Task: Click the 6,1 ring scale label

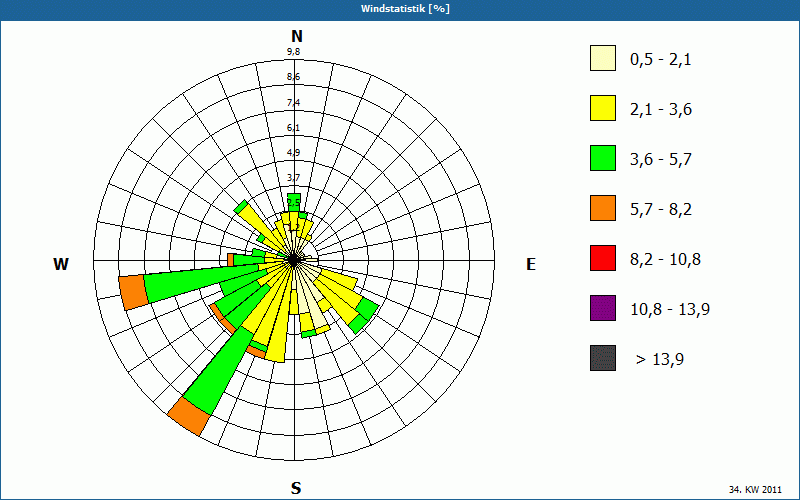Action: 293,128
